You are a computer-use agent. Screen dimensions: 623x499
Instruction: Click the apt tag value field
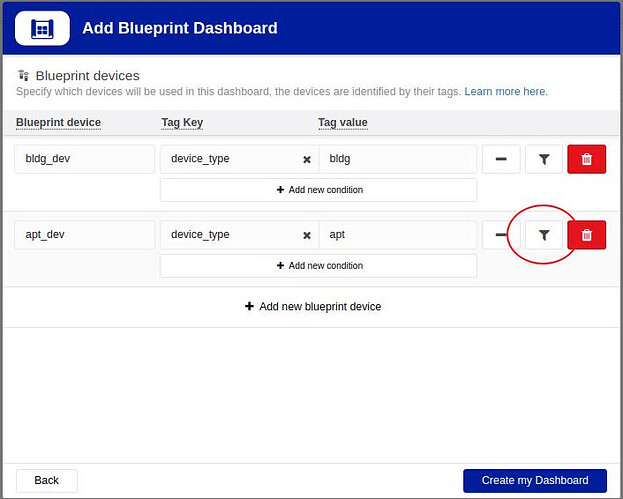397,235
